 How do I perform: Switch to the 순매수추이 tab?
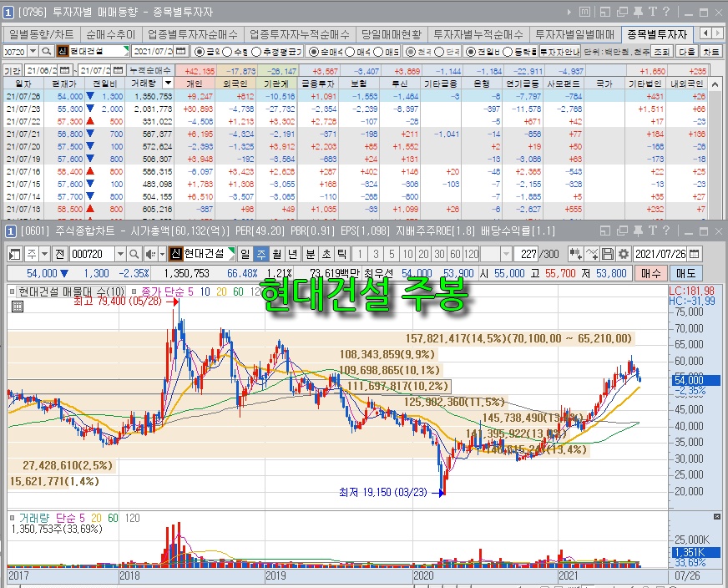(x=110, y=34)
